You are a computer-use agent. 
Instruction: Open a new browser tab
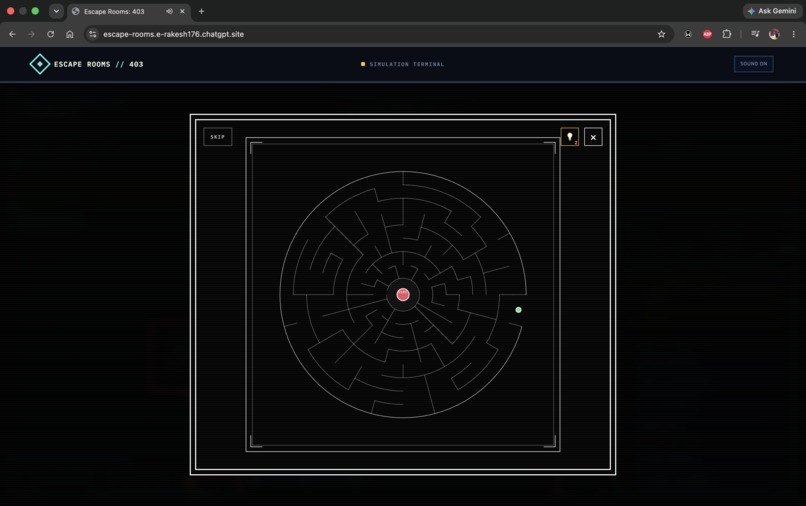[202, 11]
